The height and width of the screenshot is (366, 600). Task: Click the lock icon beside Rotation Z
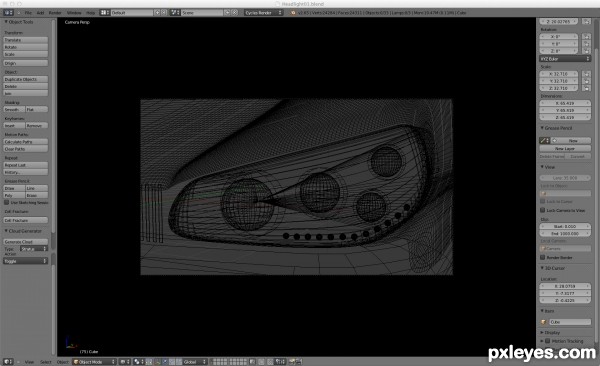586,51
